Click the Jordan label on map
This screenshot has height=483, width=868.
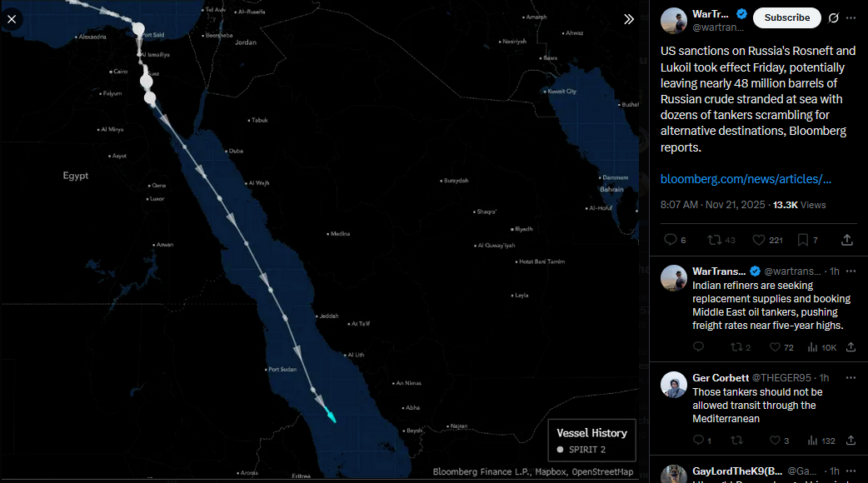[246, 42]
